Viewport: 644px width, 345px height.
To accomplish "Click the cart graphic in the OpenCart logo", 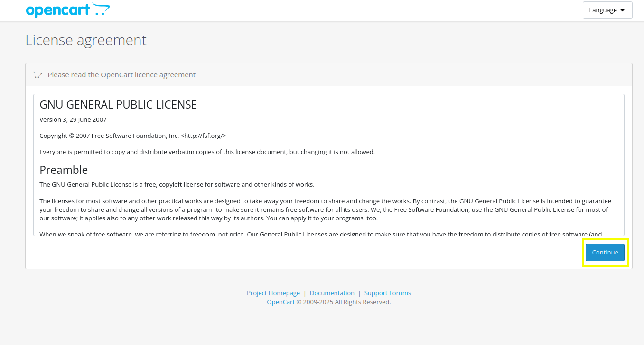I will coord(102,9).
